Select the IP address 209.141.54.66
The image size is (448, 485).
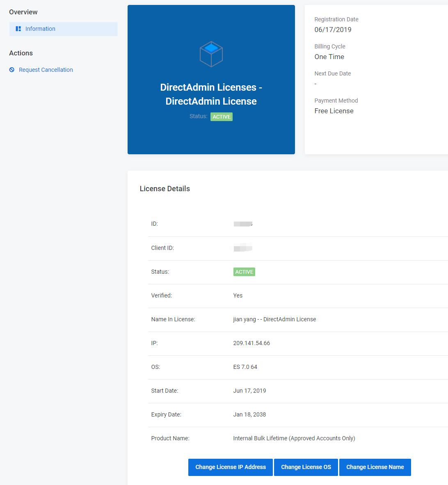251,343
